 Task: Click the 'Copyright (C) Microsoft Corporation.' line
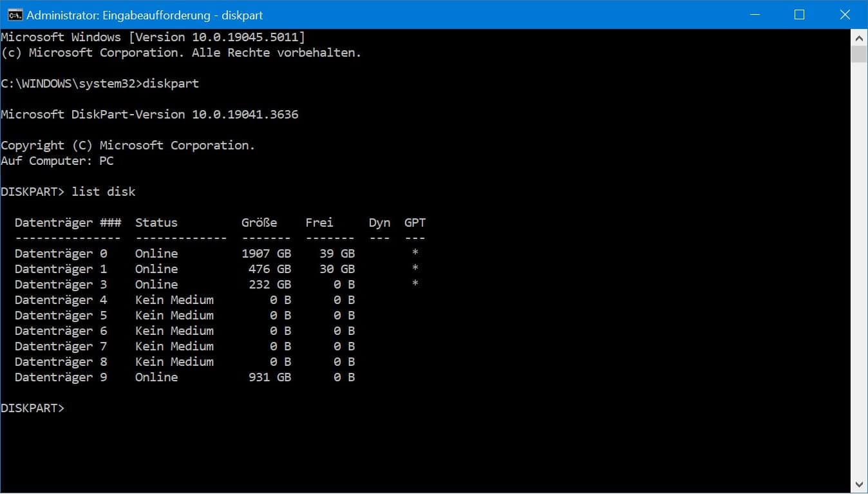coord(128,146)
